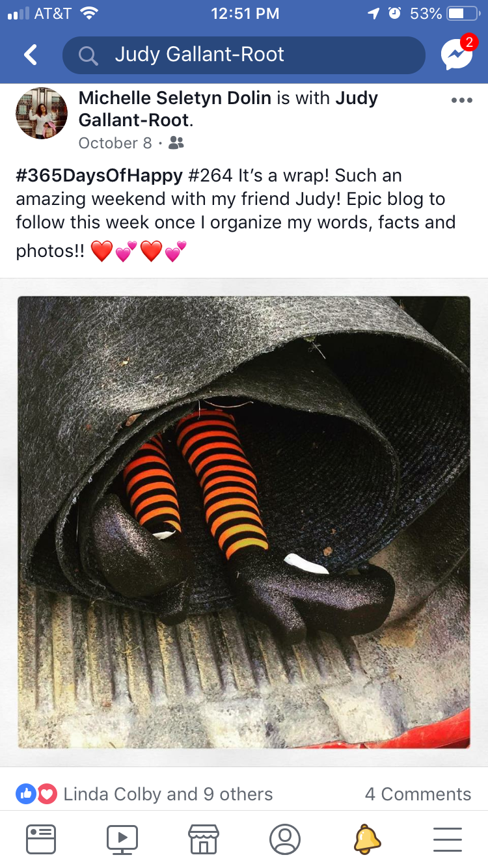Open the witch legs photo
488x868 pixels.
point(244,522)
